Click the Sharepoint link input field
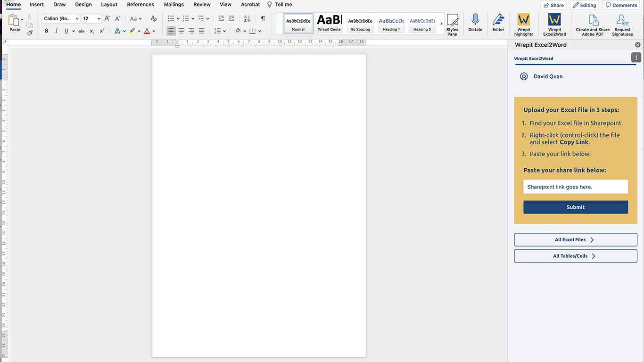This screenshot has width=644, height=362. (x=576, y=187)
